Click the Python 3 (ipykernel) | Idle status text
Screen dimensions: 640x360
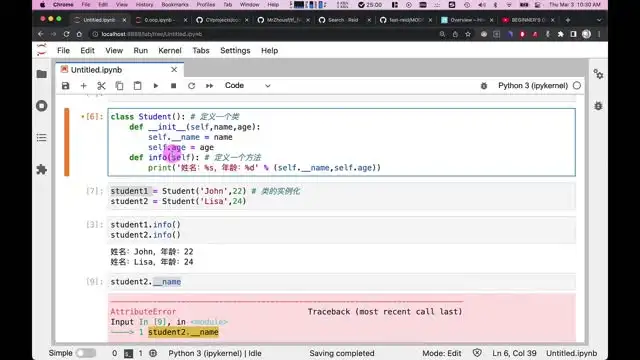[x=215, y=353]
